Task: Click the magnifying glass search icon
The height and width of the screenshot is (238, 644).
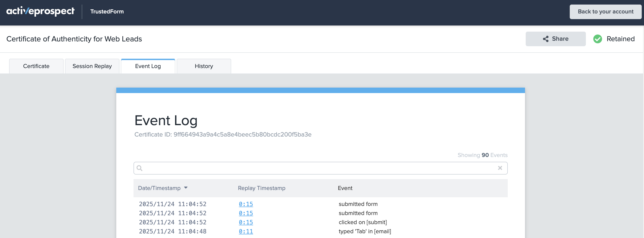Action: [x=139, y=168]
